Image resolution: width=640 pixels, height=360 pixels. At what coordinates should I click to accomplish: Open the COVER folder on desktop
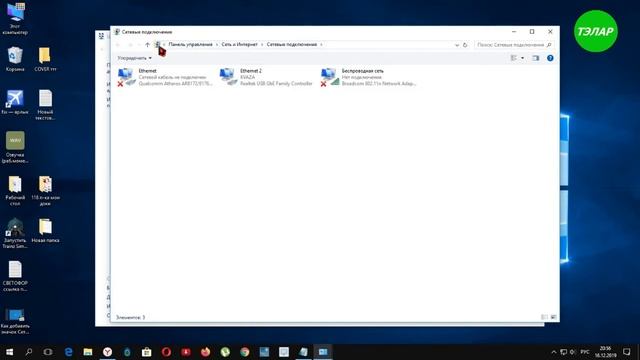(x=45, y=59)
